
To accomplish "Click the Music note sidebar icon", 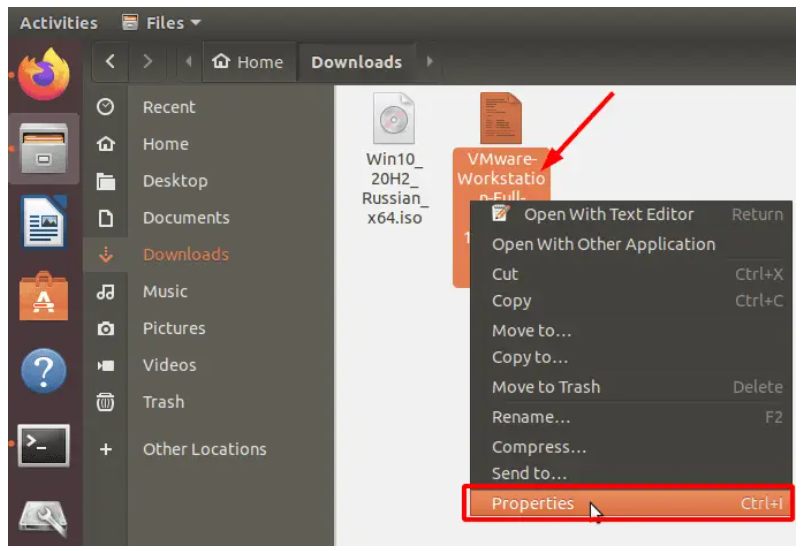I will point(105,291).
